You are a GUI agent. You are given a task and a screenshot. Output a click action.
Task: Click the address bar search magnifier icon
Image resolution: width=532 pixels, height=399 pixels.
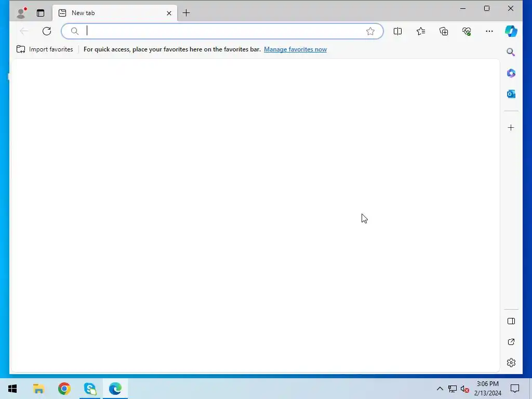pyautogui.click(x=75, y=31)
